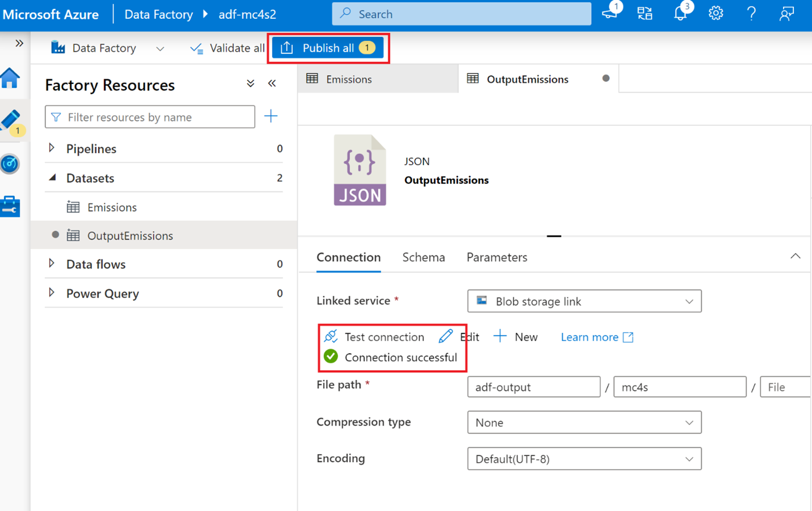Open the Monitor gauge icon in sidebar

point(10,164)
